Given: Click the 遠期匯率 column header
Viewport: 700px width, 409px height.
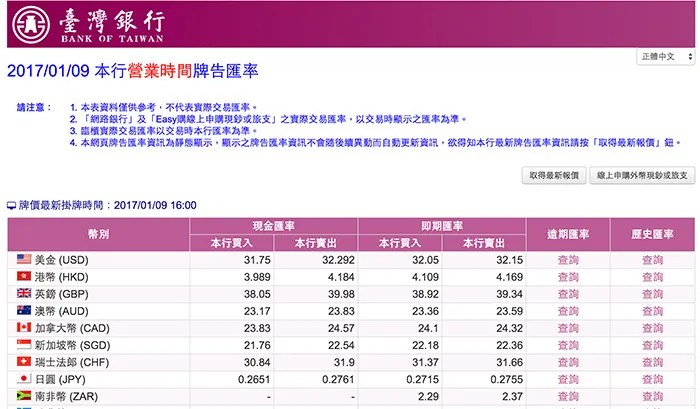Looking at the screenshot, I should [x=568, y=234].
